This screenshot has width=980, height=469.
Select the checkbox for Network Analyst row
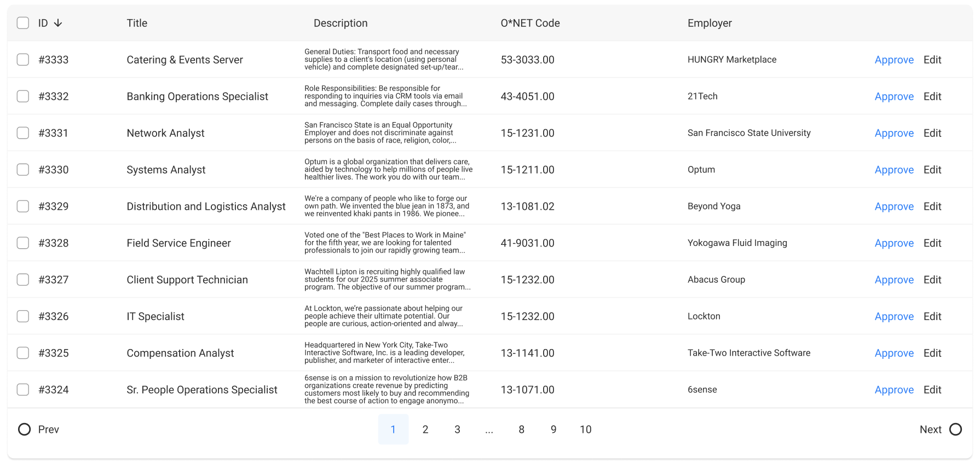(x=23, y=133)
